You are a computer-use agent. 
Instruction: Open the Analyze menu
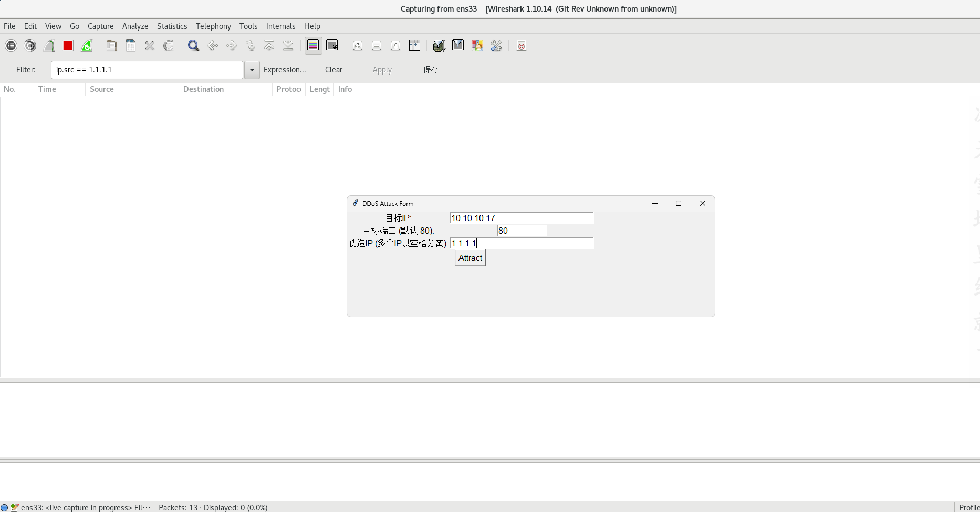[x=135, y=26]
